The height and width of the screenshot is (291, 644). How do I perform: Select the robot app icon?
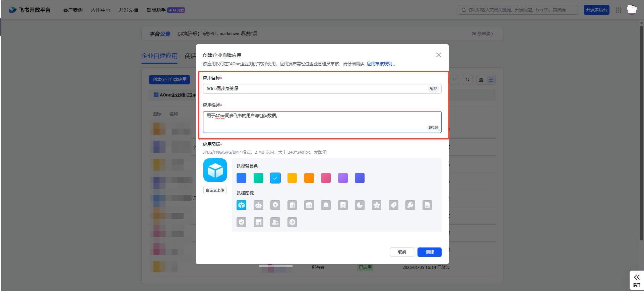258,205
